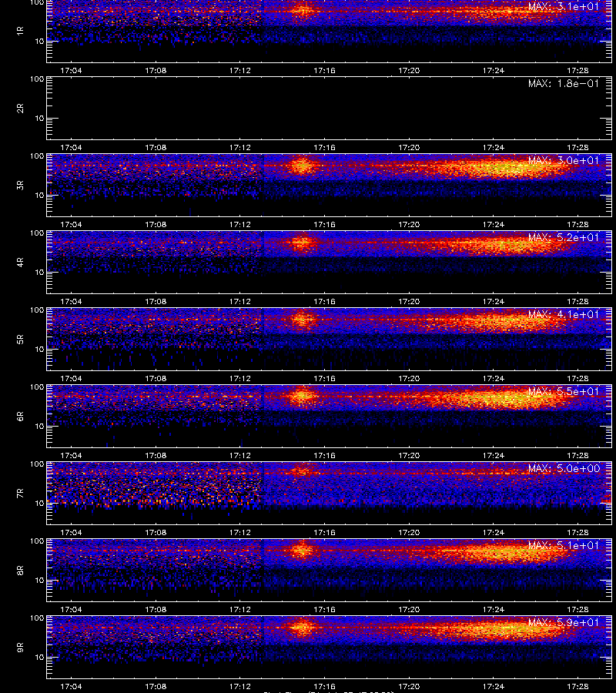
Task: Click the MAX: 4.1e+01 label in panel 5R
Action: 564,314
